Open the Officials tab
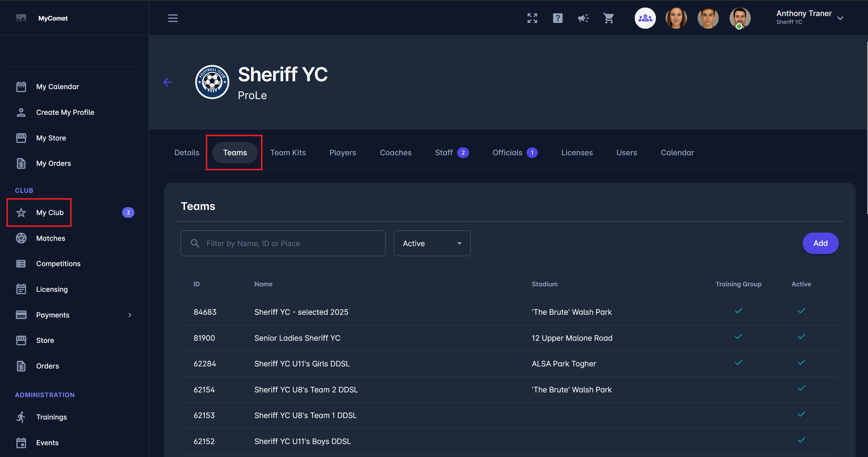Screen dimensions: 868x457 [507, 153]
